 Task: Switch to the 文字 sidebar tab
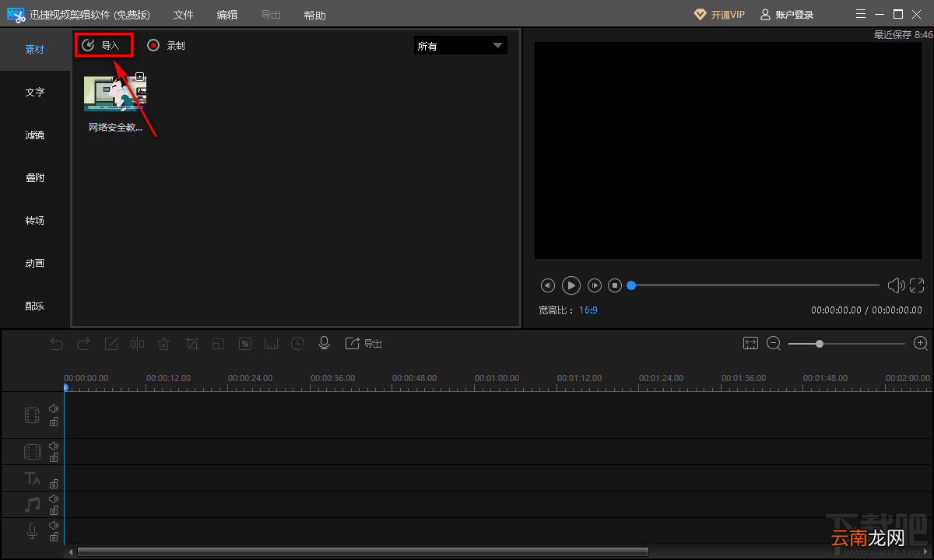pyautogui.click(x=35, y=92)
